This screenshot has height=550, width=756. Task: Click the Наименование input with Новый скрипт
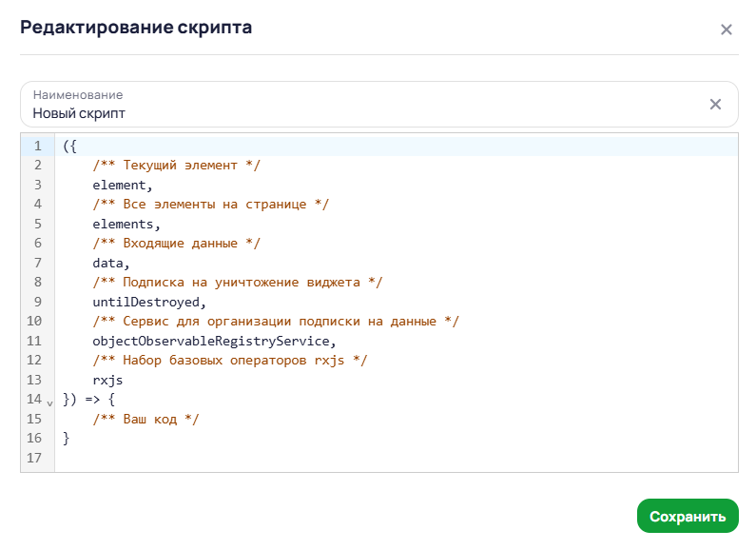(361, 113)
